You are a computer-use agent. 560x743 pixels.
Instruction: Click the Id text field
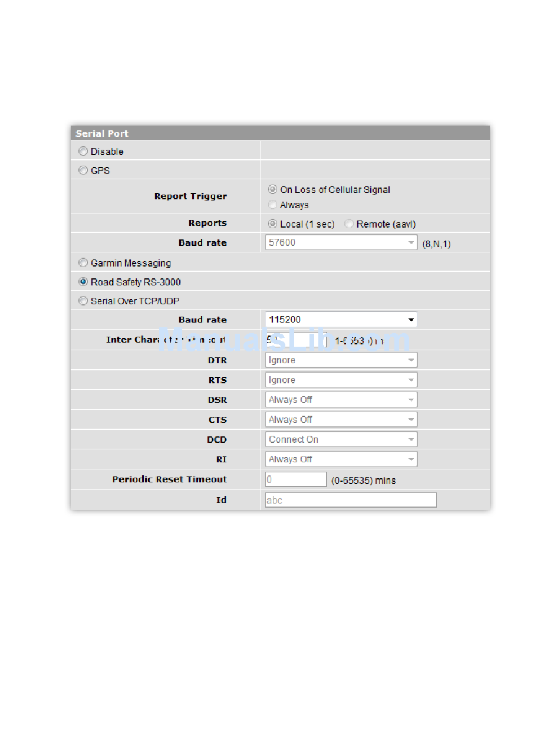coord(351,500)
